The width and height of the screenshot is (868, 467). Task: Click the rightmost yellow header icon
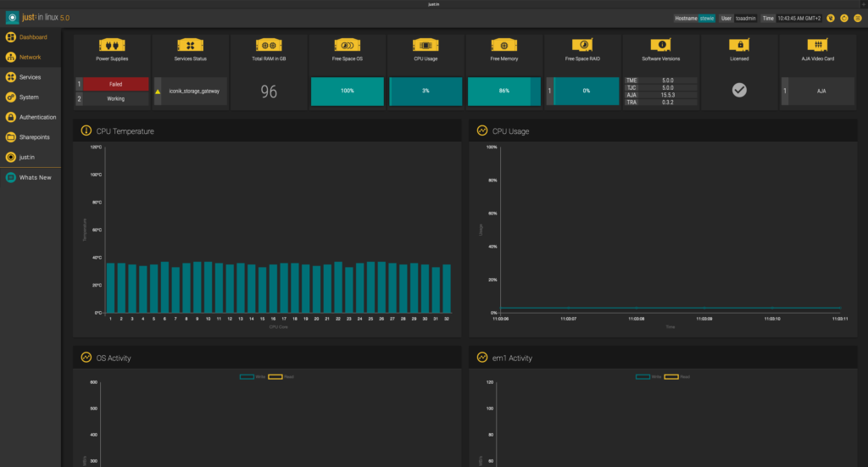[858, 19]
